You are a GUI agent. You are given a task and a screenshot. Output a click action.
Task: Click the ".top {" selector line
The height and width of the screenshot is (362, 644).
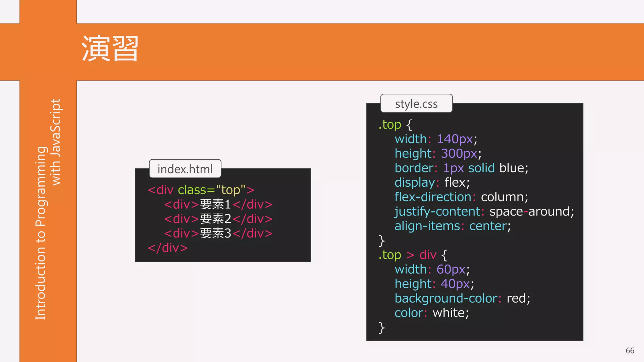395,125
